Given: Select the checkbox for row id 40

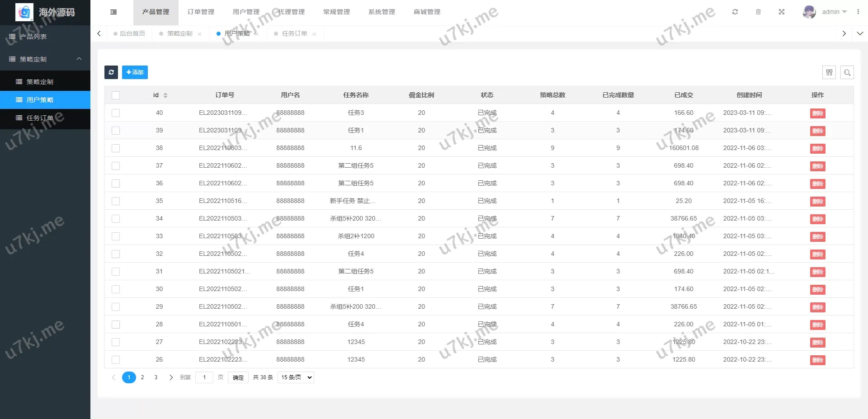Looking at the screenshot, I should (116, 113).
